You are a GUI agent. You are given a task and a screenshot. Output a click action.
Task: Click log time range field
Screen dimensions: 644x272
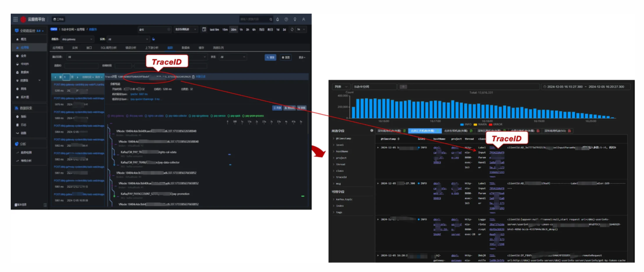point(586,87)
